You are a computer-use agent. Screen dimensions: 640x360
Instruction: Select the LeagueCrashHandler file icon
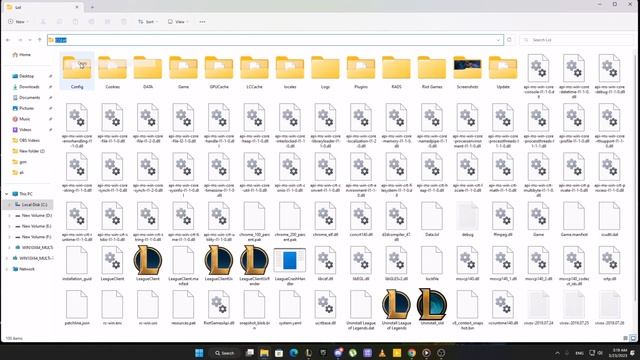pos(290,260)
